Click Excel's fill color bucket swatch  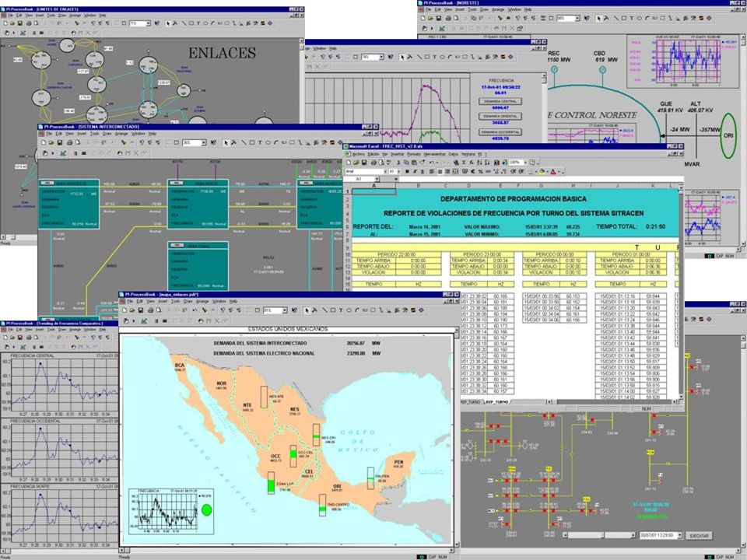tap(543, 171)
